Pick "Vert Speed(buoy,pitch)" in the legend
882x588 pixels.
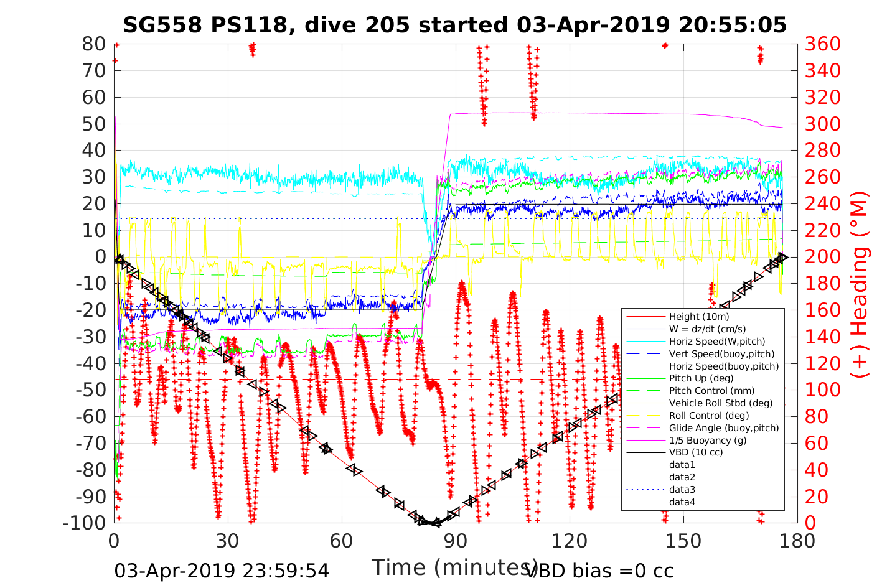(x=721, y=354)
